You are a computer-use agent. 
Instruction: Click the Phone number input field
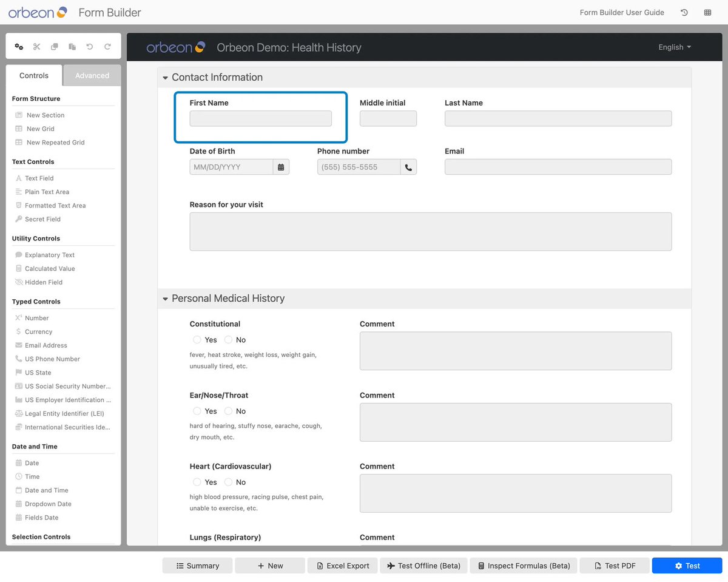(359, 167)
